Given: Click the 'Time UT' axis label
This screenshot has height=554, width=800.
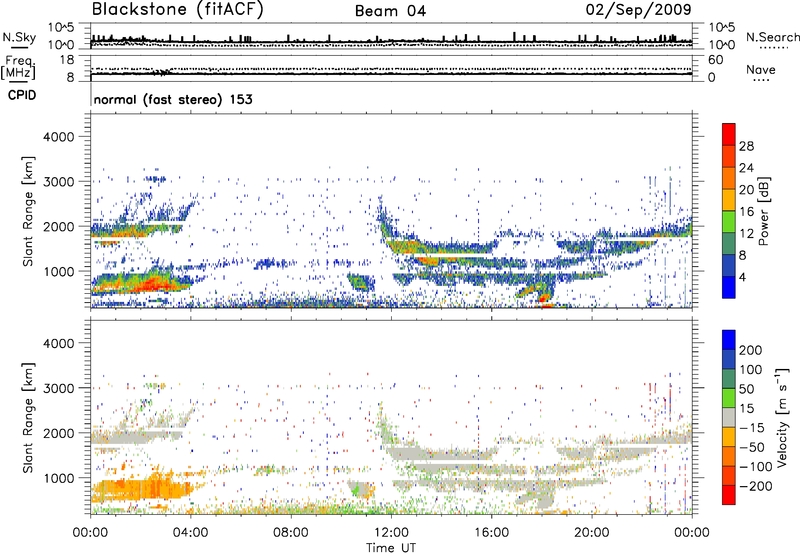Looking at the screenshot, I should coord(391,547).
